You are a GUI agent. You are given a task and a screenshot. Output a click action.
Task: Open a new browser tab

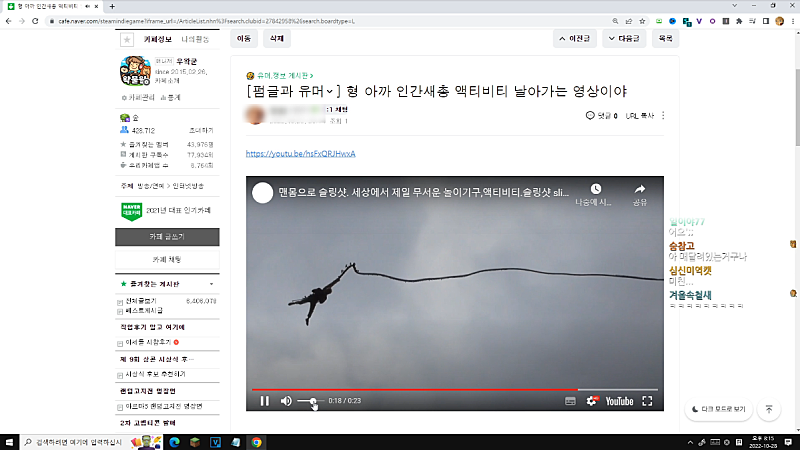coord(112,7)
